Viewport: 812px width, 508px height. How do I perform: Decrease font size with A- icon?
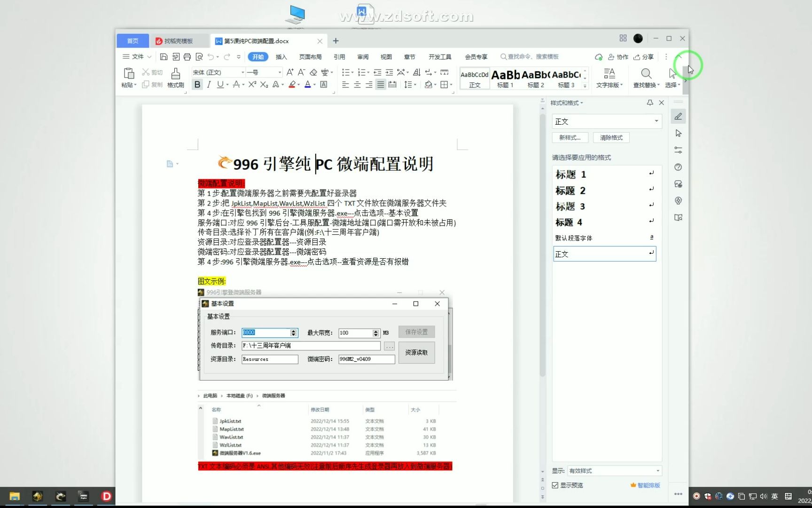(301, 72)
